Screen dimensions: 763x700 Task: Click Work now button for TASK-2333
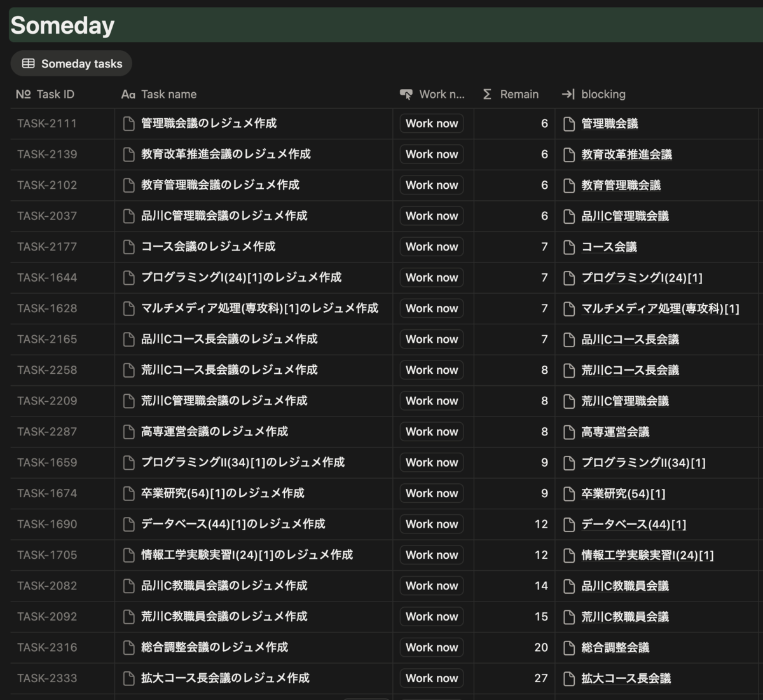tap(432, 678)
